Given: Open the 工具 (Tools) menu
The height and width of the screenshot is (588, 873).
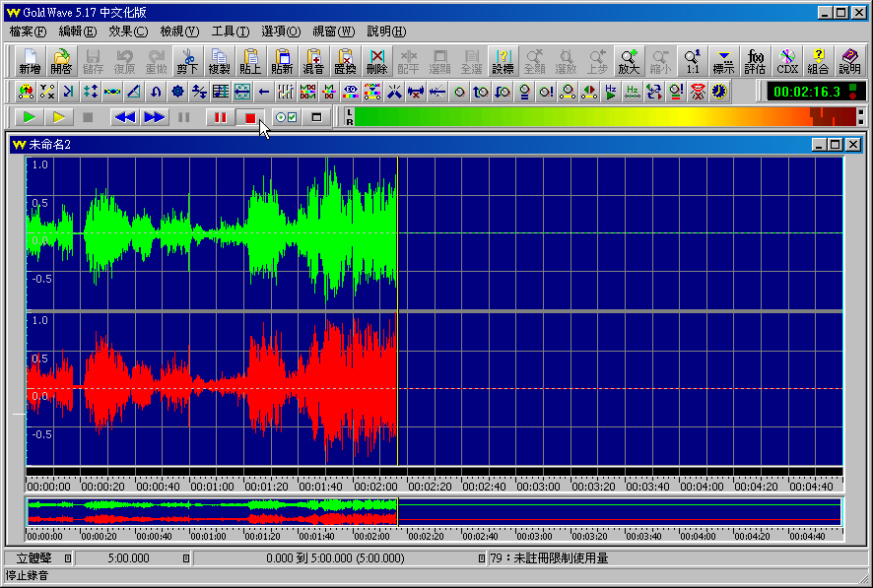Looking at the screenshot, I should (230, 32).
